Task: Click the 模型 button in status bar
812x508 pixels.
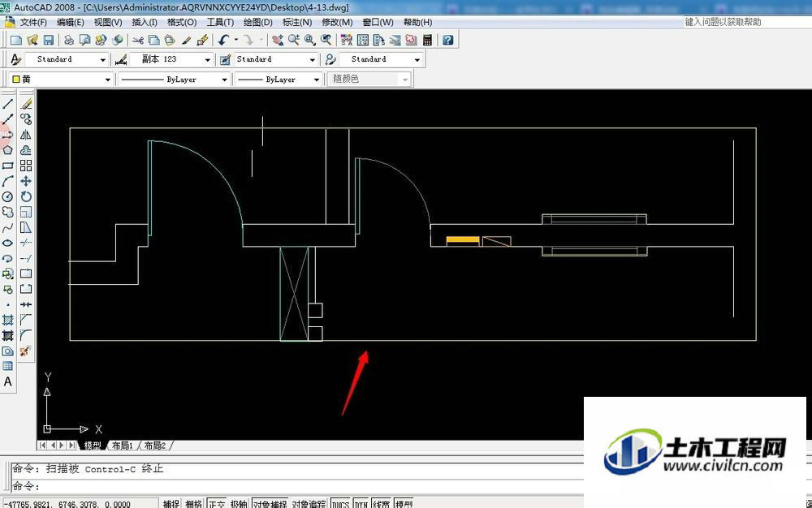Action: click(x=404, y=503)
